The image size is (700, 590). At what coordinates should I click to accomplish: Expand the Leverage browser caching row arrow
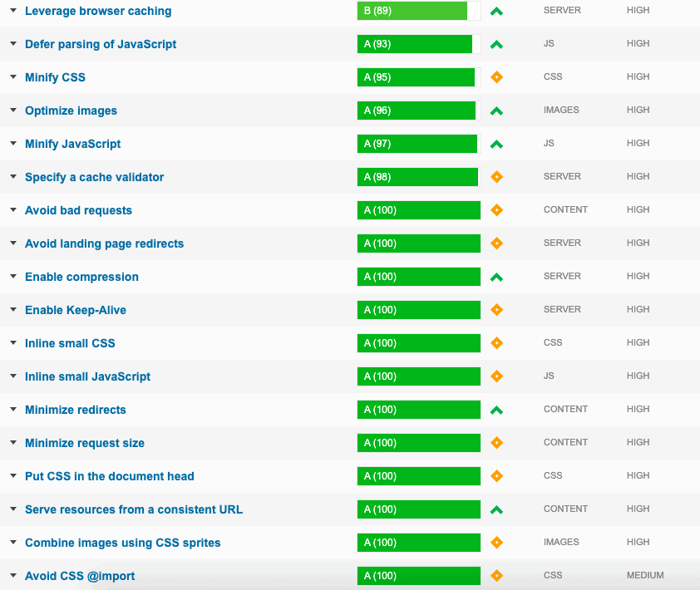[13, 10]
